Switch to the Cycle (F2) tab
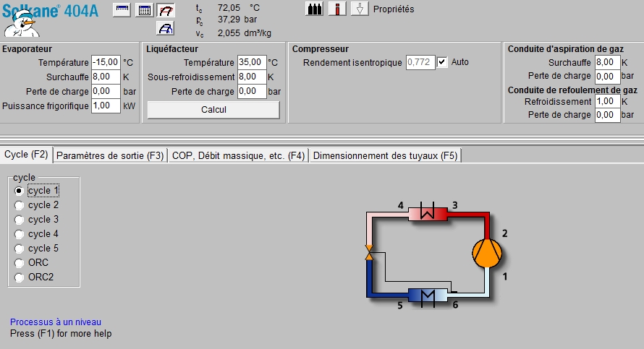Image resolution: width=644 pixels, height=349 pixels. 26,155
